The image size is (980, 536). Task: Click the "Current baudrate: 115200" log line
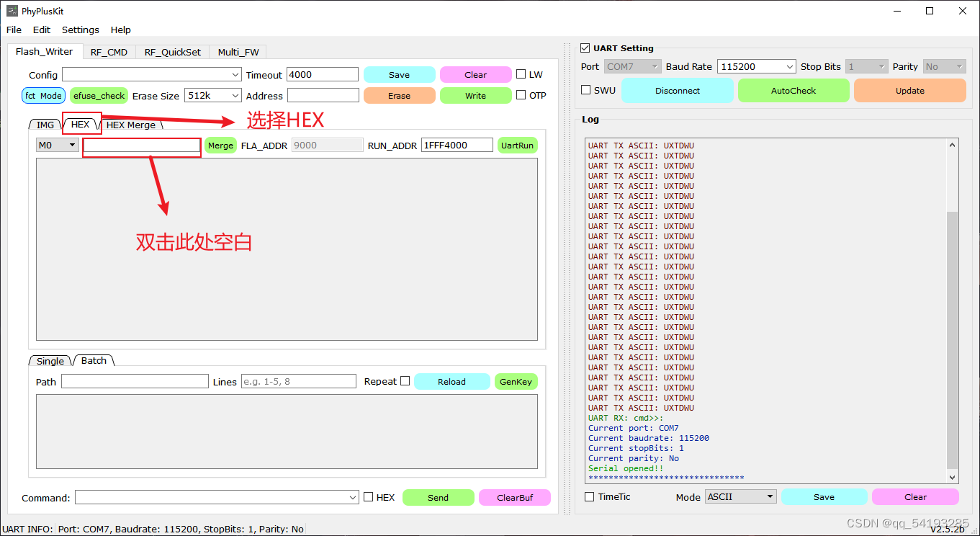[x=649, y=438]
